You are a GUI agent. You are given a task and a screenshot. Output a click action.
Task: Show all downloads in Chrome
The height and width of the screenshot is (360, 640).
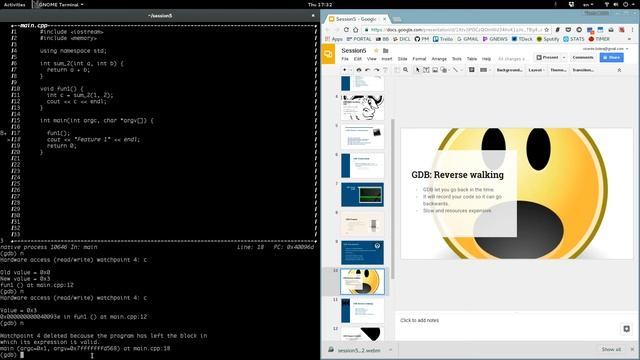point(611,349)
